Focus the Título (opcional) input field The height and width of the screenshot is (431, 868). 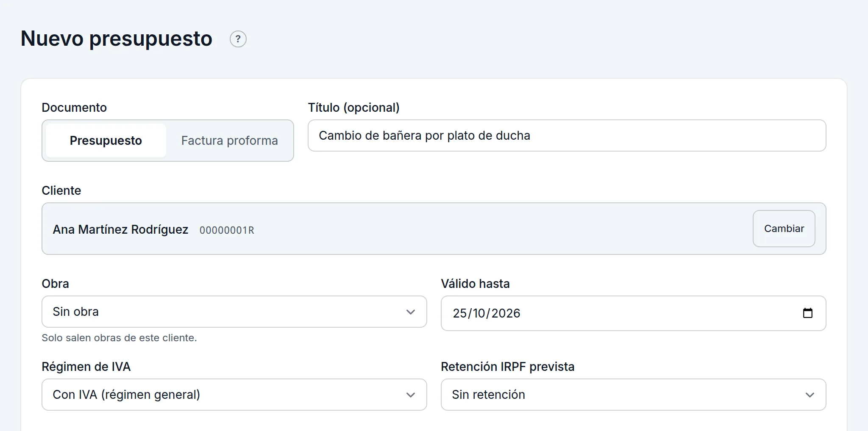click(567, 135)
